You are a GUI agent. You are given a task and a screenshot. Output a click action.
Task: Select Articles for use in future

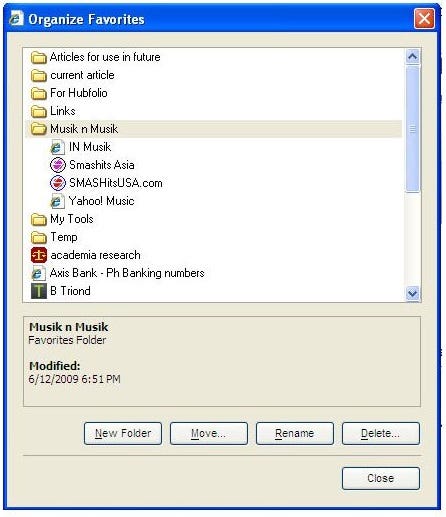(105, 57)
